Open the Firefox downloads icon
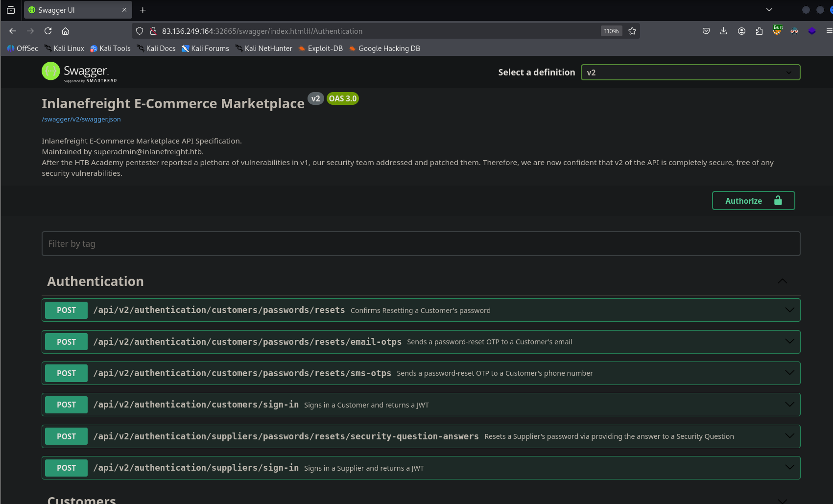 point(723,31)
